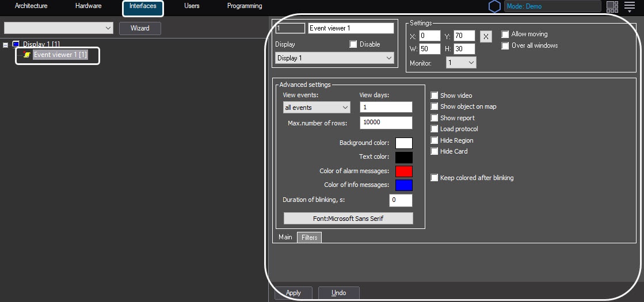Open the View events dropdown
644x302 pixels.
pyautogui.click(x=317, y=108)
